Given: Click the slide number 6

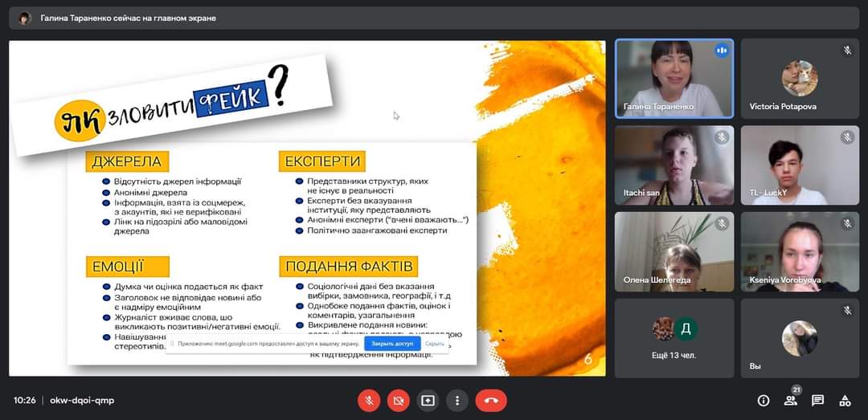Looking at the screenshot, I should pyautogui.click(x=588, y=360).
